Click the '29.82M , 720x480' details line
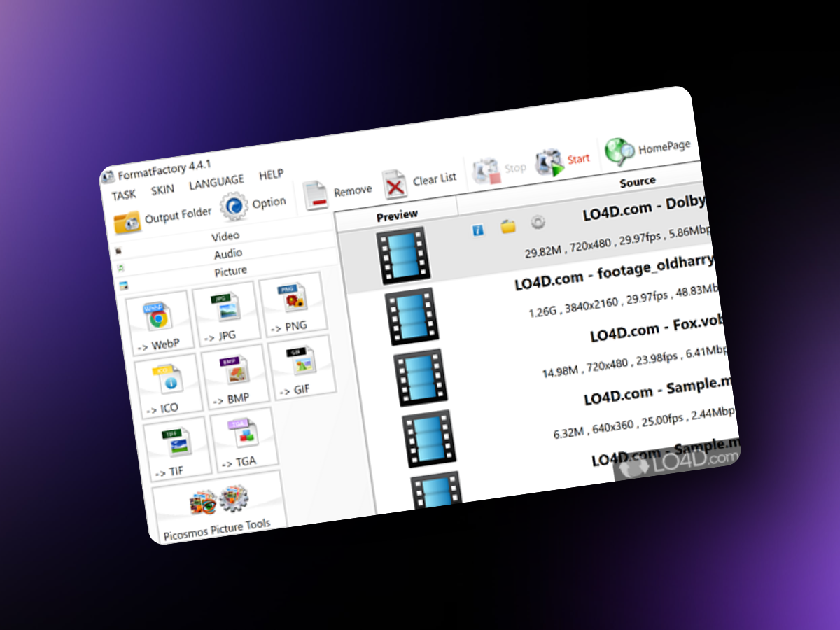This screenshot has width=840, height=630. pos(618,241)
